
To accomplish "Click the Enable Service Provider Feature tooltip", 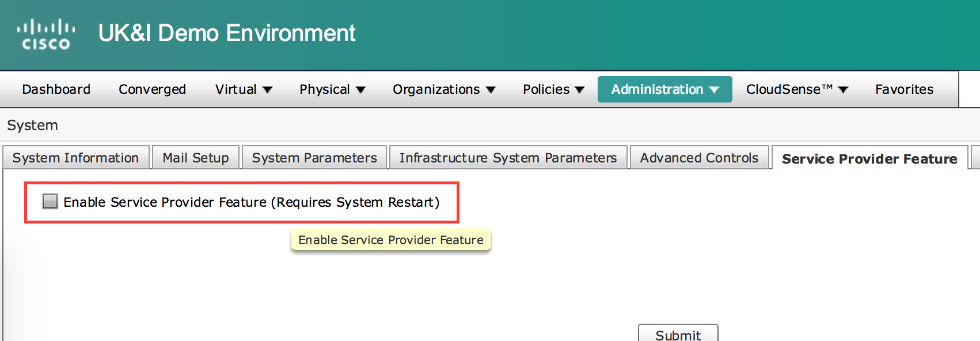I will [391, 240].
